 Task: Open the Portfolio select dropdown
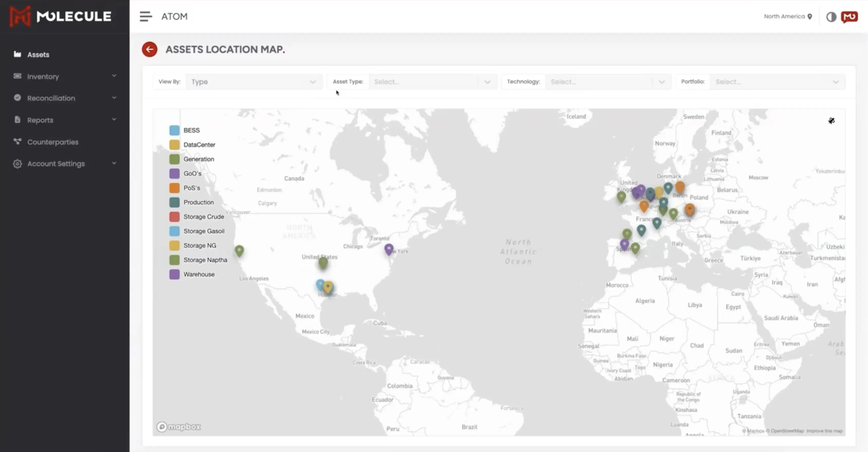click(x=777, y=82)
